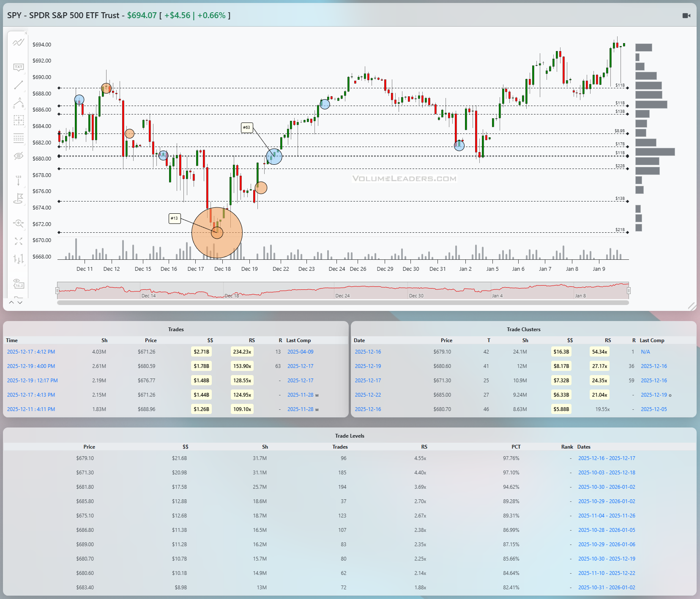Toggle hide drawings crossed-eye icon
The image size is (700, 599).
point(18,156)
